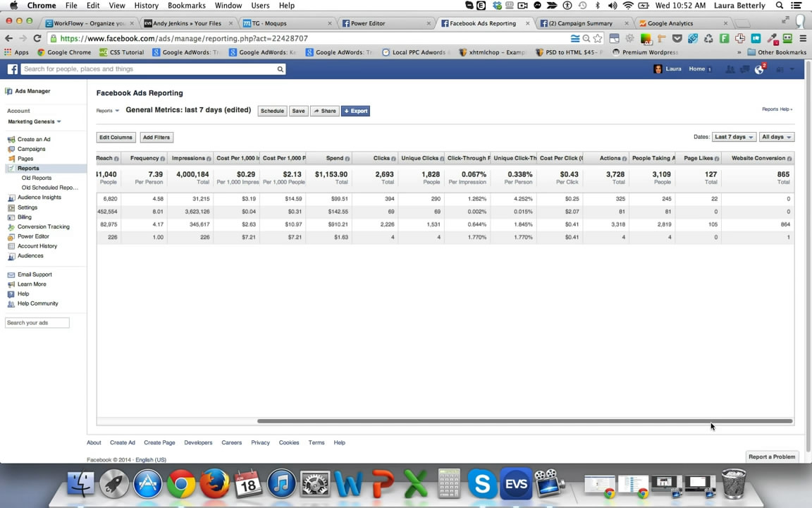
Task: Expand the Marketing Genesis account dropdown
Action: point(34,122)
